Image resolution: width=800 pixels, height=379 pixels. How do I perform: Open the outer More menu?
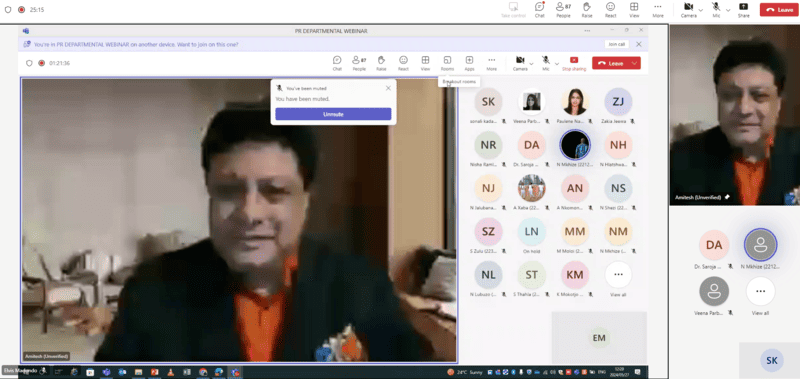point(658,10)
